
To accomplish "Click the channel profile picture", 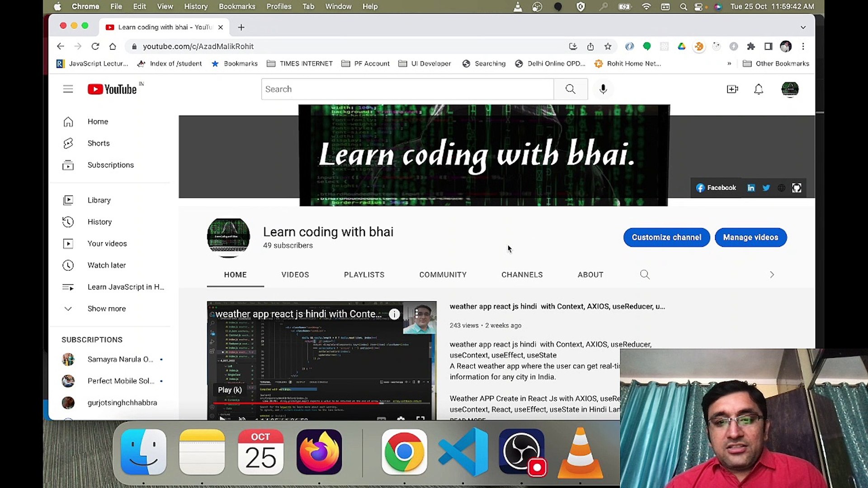I will (228, 238).
